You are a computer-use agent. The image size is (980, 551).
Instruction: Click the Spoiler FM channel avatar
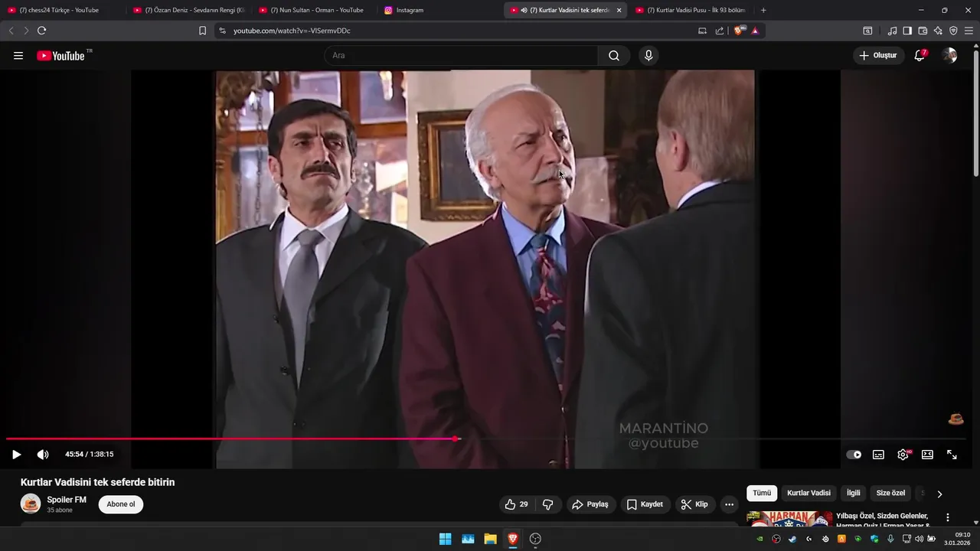tap(31, 504)
